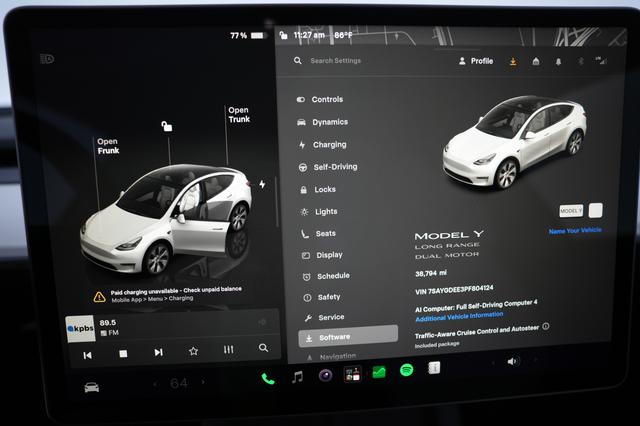This screenshot has width=640, height=426.
Task: Tap the KPBS station thumbnail
Action: (80, 328)
